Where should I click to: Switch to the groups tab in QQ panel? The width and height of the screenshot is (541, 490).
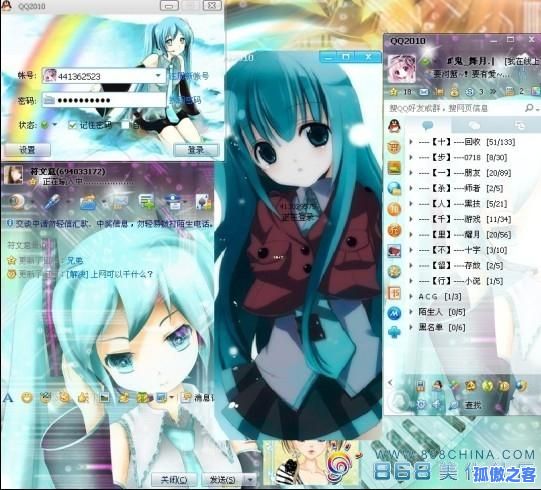tap(474, 125)
